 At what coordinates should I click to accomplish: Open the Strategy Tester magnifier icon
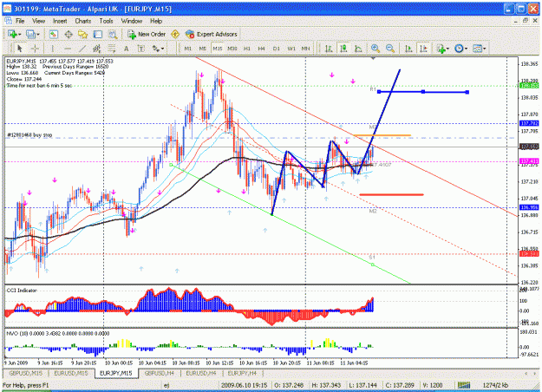[x=113, y=34]
